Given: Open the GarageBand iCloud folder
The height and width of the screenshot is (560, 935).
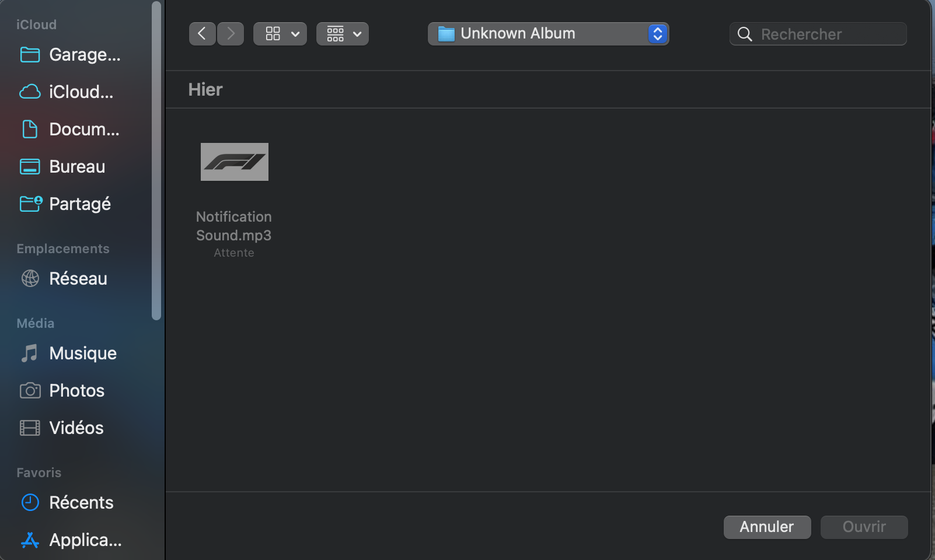Looking at the screenshot, I should [70, 55].
